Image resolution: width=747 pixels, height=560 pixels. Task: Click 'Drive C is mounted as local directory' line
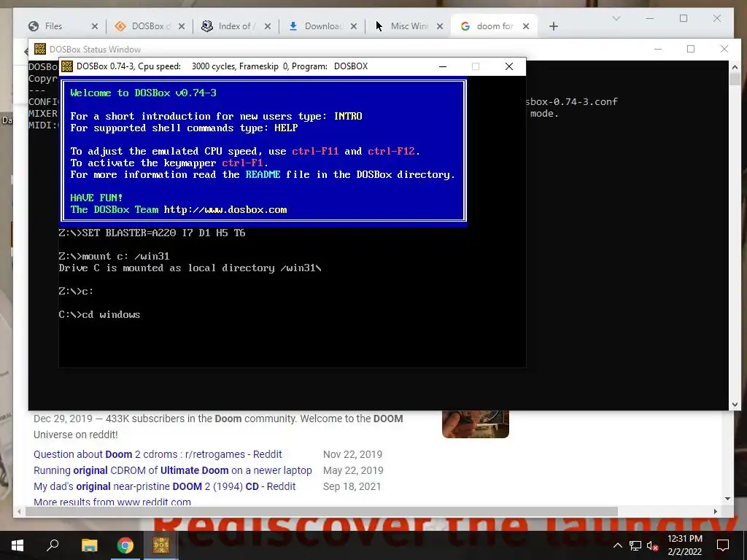[x=190, y=268]
